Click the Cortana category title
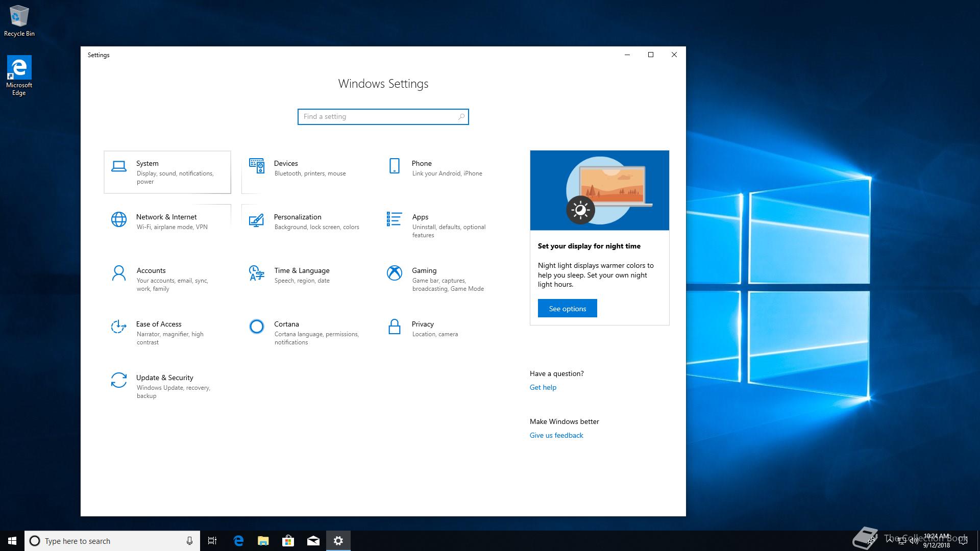The height and width of the screenshot is (551, 980). click(x=286, y=324)
